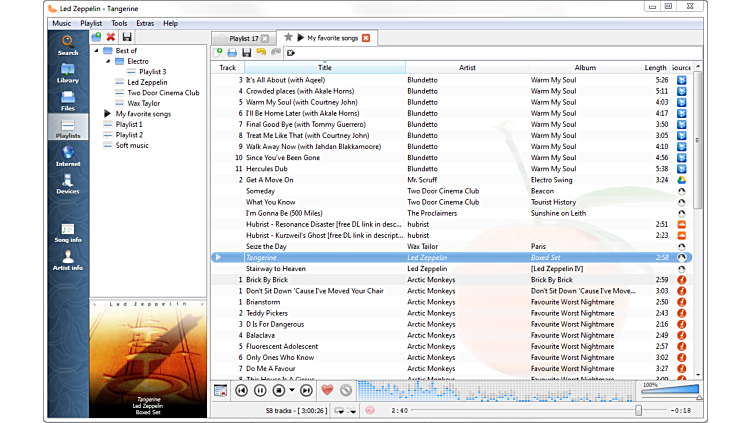Open the Library sidebar panel
This screenshot has height=423, width=752.
pyautogui.click(x=68, y=72)
